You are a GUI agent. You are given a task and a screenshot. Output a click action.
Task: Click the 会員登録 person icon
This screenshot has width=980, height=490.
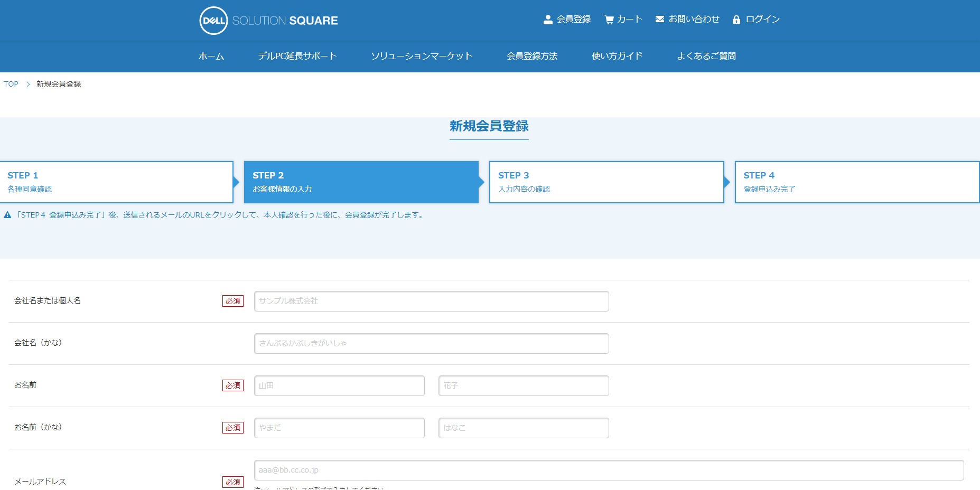point(548,20)
